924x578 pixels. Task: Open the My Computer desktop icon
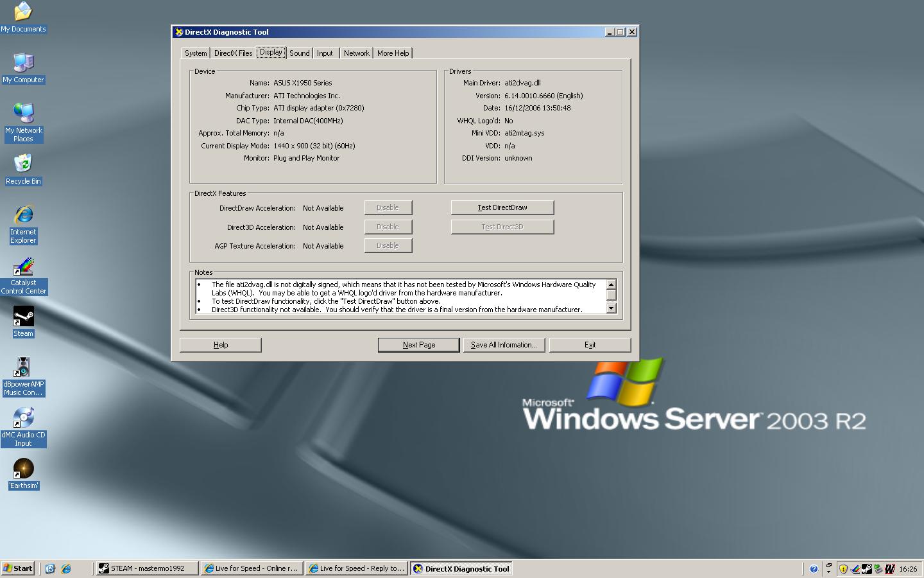tap(23, 67)
